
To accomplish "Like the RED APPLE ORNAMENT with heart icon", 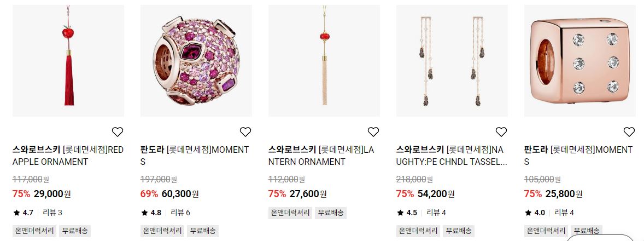I will point(118,132).
